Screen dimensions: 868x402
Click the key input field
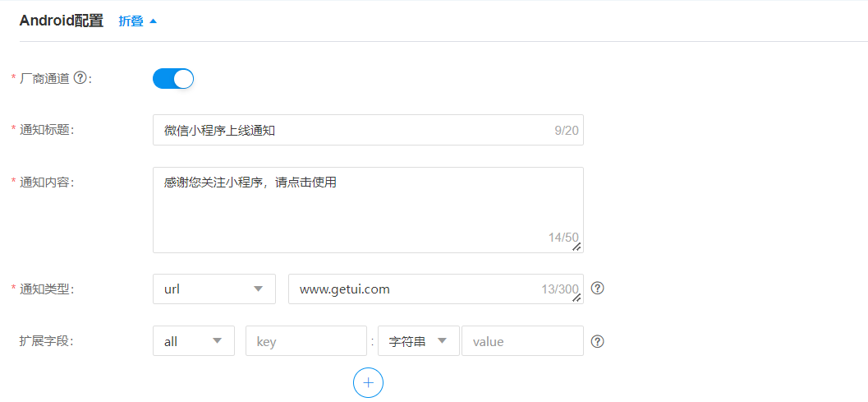click(306, 341)
